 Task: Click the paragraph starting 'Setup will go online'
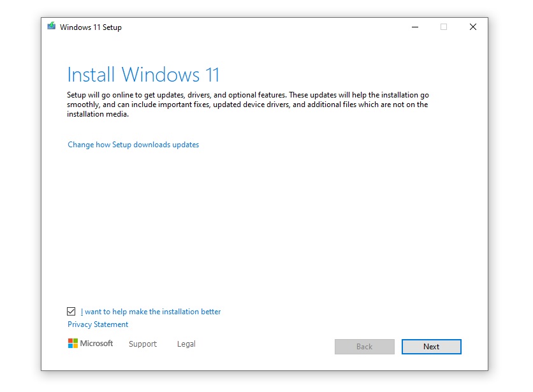(x=248, y=105)
